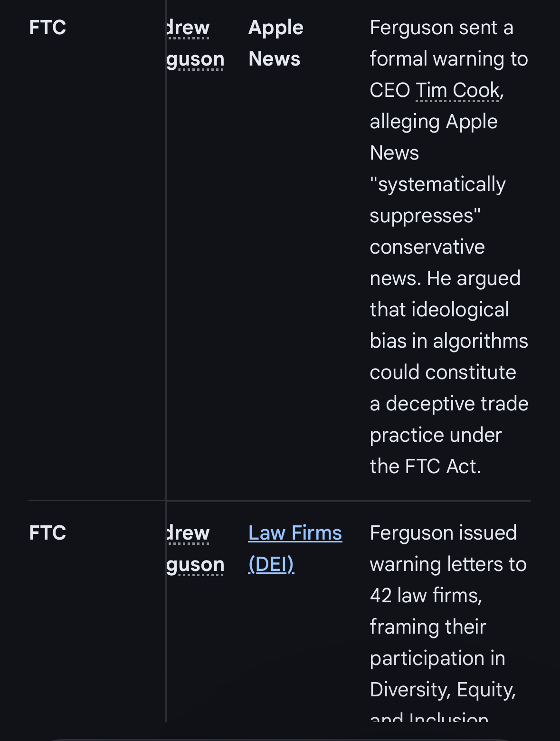Tap the "Ferguson issued" text line
Screen dimensions: 560x741
coord(443,533)
